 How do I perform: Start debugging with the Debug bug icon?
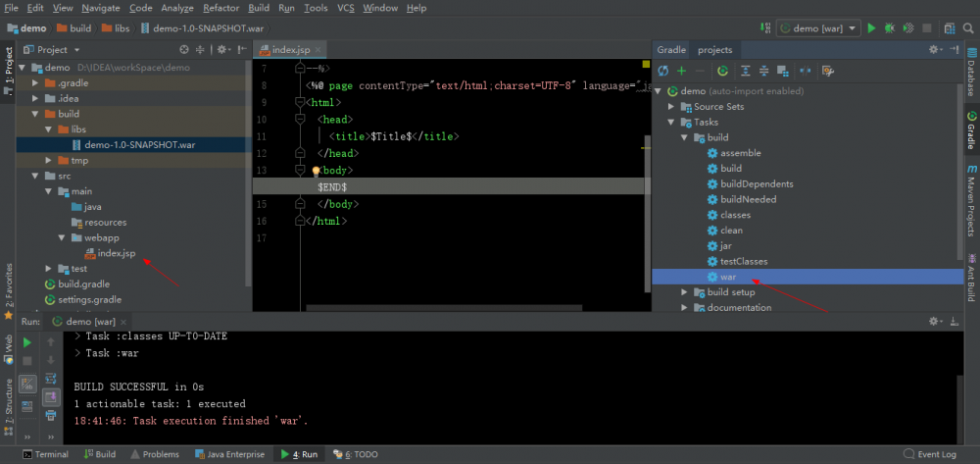(890, 28)
